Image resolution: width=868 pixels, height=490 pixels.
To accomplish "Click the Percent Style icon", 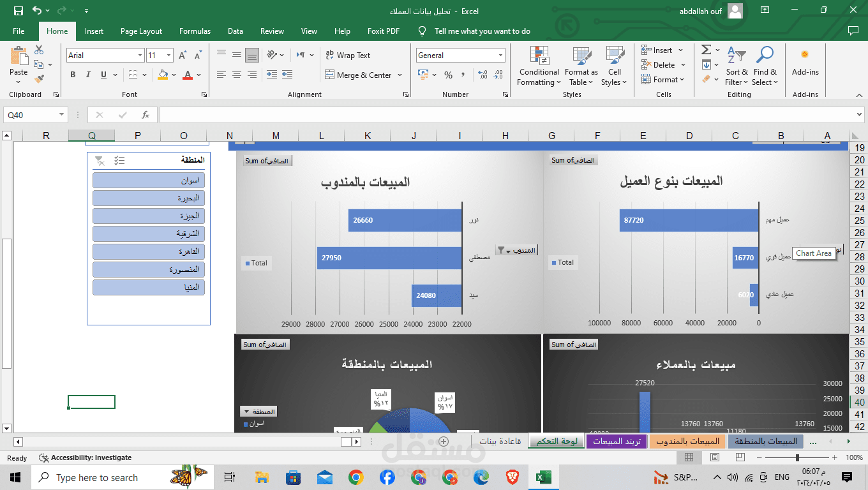I will pyautogui.click(x=448, y=75).
